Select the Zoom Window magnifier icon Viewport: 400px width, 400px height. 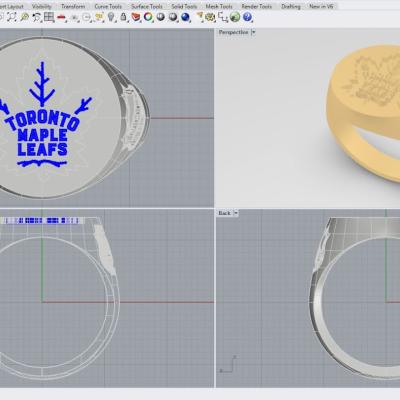coord(24,17)
